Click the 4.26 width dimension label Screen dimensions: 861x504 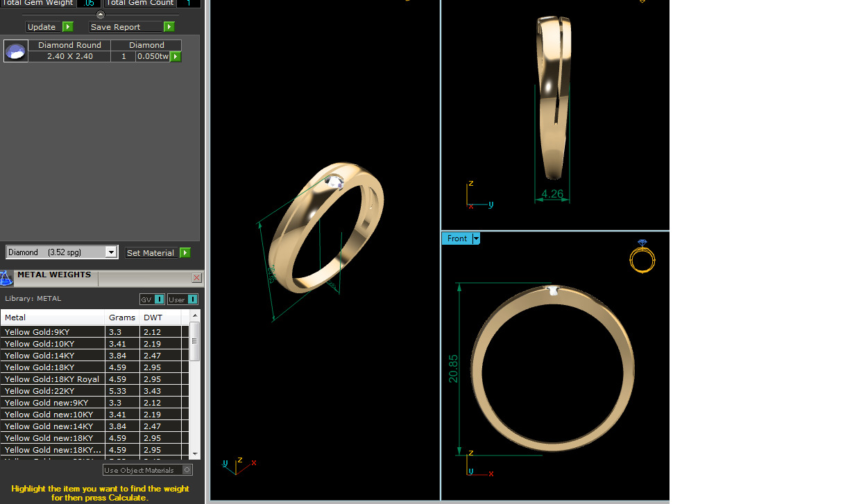tap(552, 194)
